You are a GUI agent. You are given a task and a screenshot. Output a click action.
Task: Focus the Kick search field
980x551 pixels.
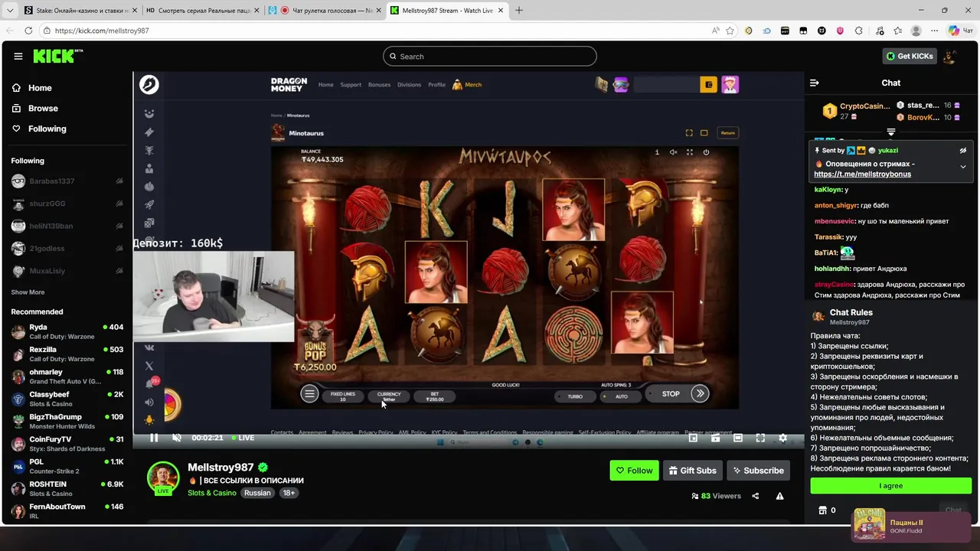coord(490,57)
